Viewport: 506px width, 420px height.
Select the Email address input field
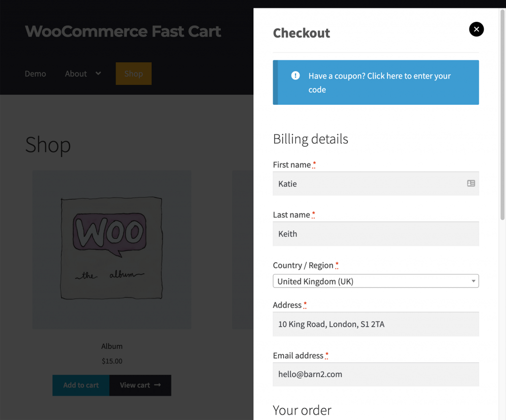376,374
